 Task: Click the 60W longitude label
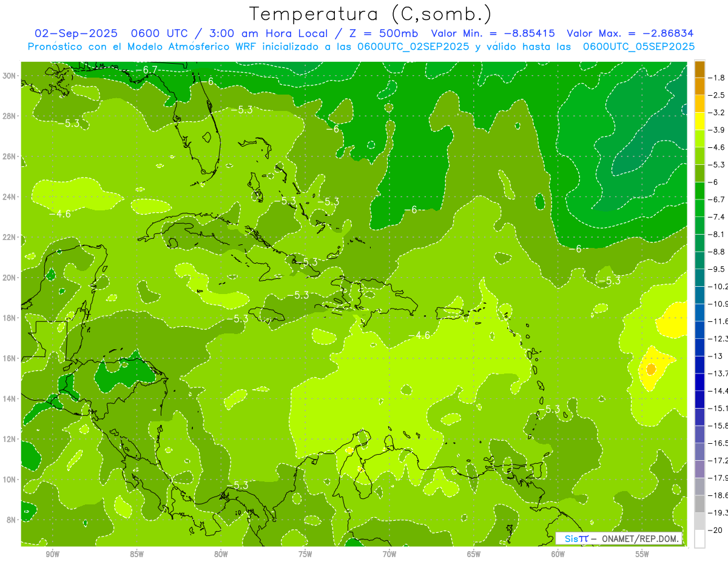coord(558,554)
